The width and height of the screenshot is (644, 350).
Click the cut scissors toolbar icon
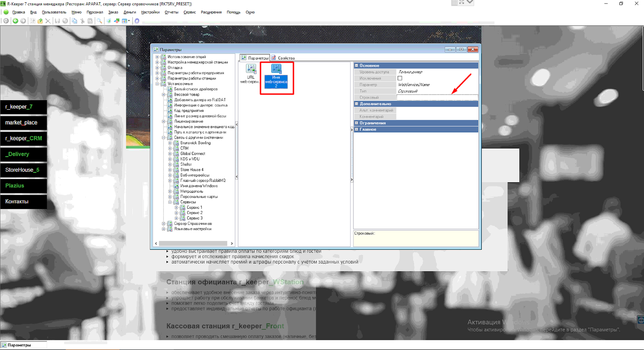click(x=83, y=21)
